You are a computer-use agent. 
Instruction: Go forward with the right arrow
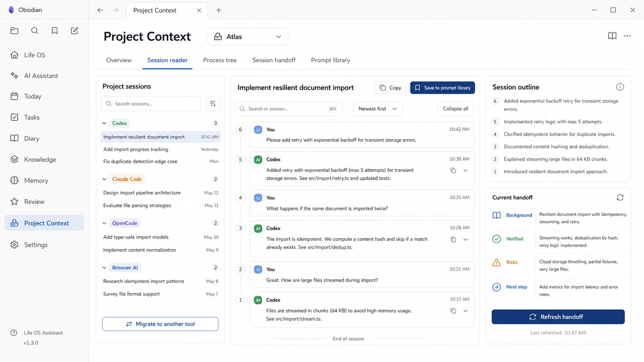click(115, 10)
